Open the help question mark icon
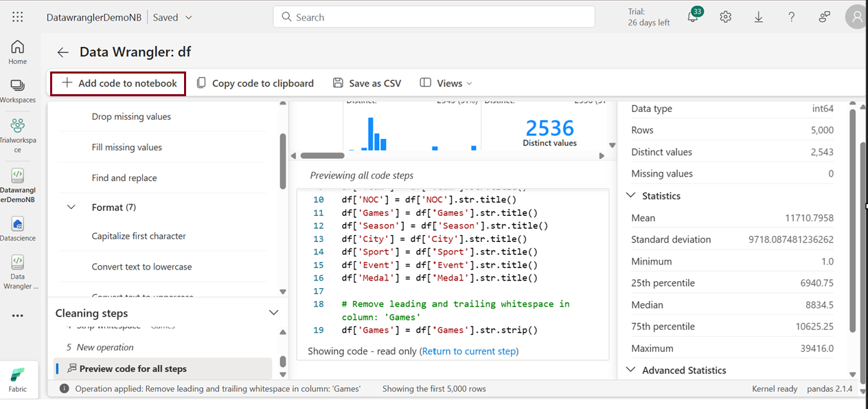The height and width of the screenshot is (409, 868). (x=792, y=17)
